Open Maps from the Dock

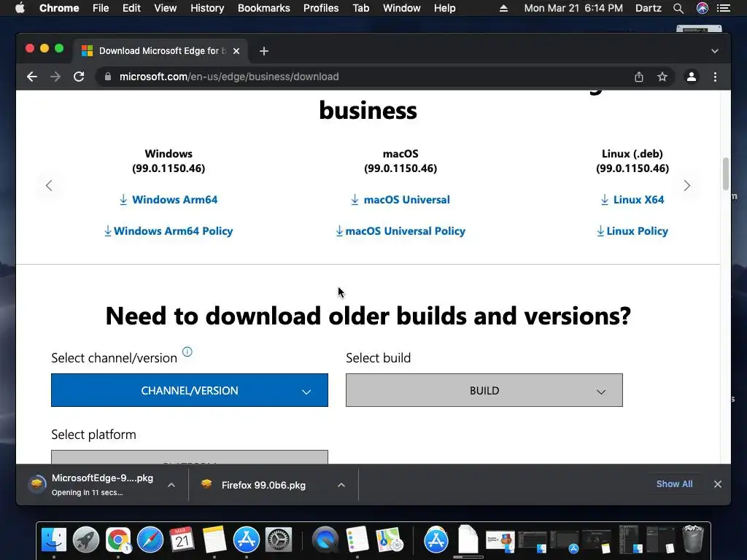[390, 540]
